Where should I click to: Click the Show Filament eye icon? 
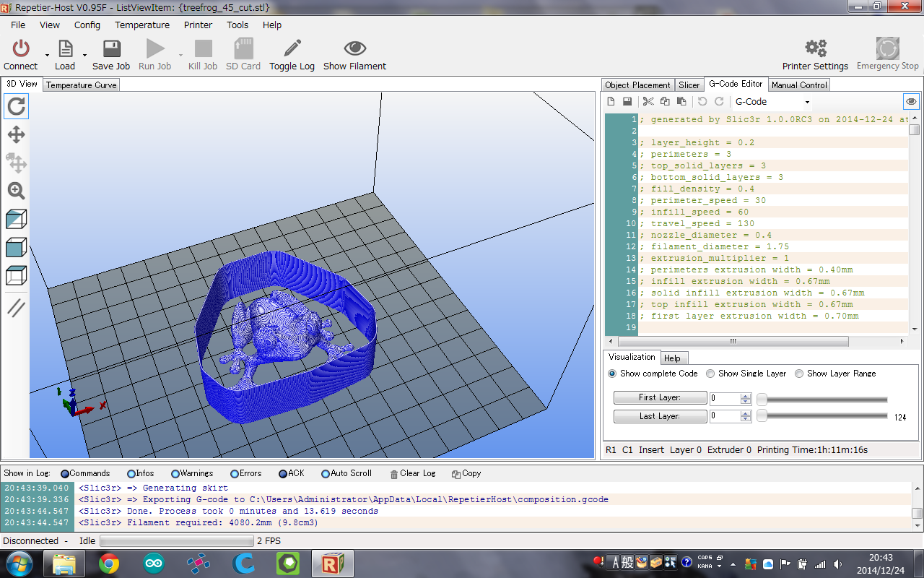pyautogui.click(x=354, y=48)
